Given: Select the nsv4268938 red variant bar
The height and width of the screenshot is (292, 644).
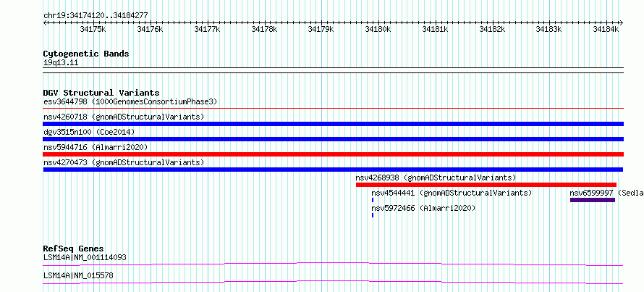Looking at the screenshot, I should (x=486, y=185).
